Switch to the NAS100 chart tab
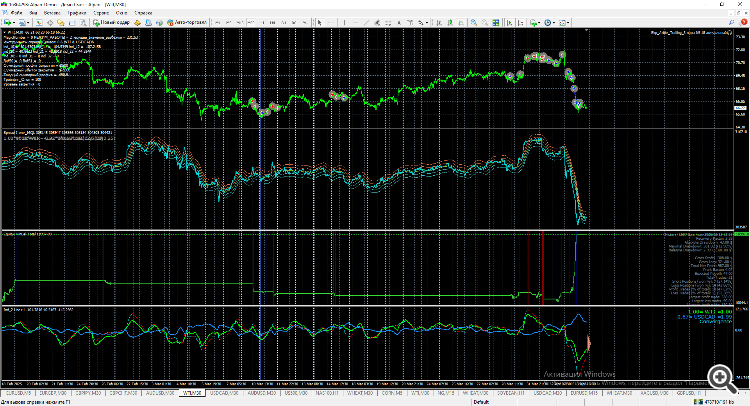 click(327, 393)
